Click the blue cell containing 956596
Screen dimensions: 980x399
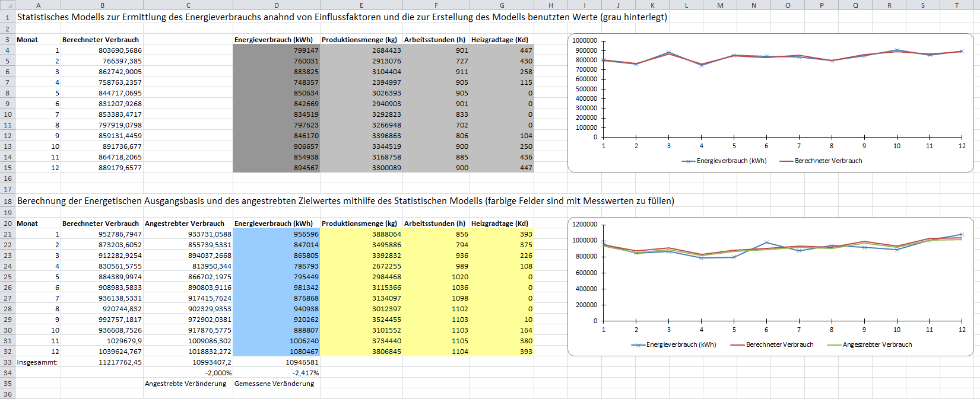click(276, 234)
